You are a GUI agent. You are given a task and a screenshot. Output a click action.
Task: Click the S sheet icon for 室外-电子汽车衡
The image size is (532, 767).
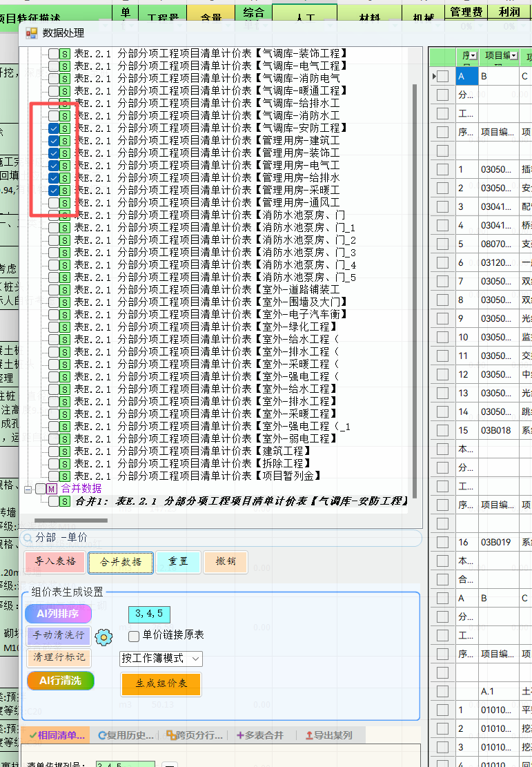click(65, 315)
